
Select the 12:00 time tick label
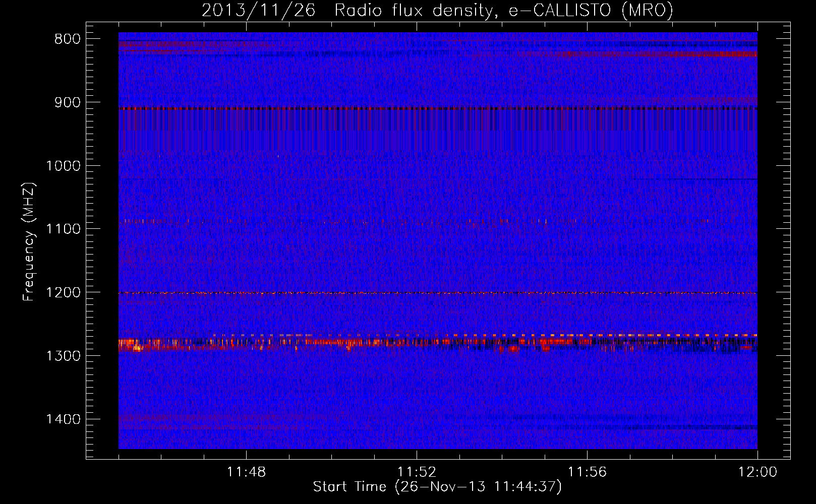(757, 472)
